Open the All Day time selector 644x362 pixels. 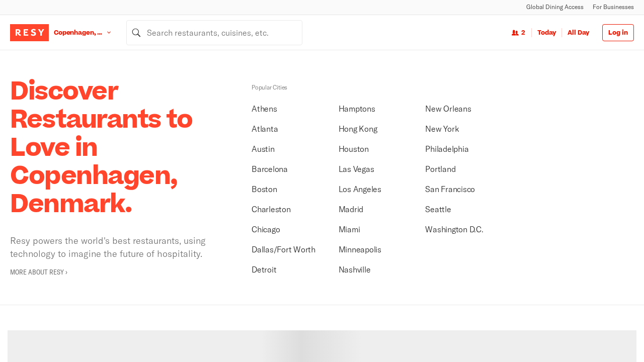pos(578,33)
